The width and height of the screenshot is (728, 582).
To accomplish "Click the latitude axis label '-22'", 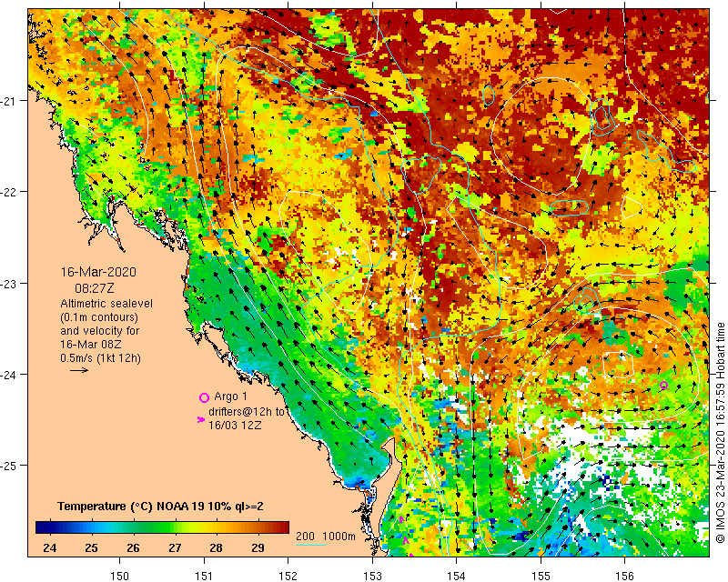I will click(7, 192).
